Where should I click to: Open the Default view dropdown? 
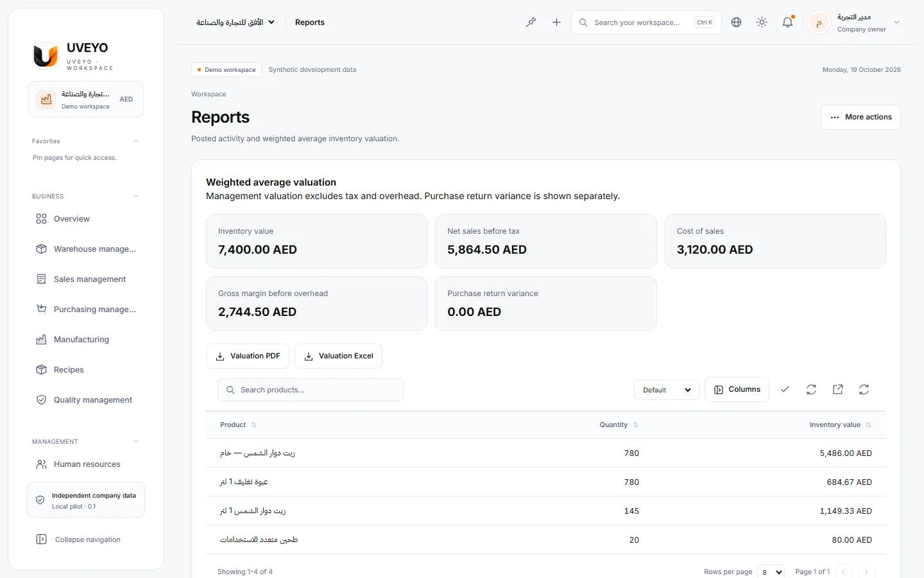tap(667, 390)
